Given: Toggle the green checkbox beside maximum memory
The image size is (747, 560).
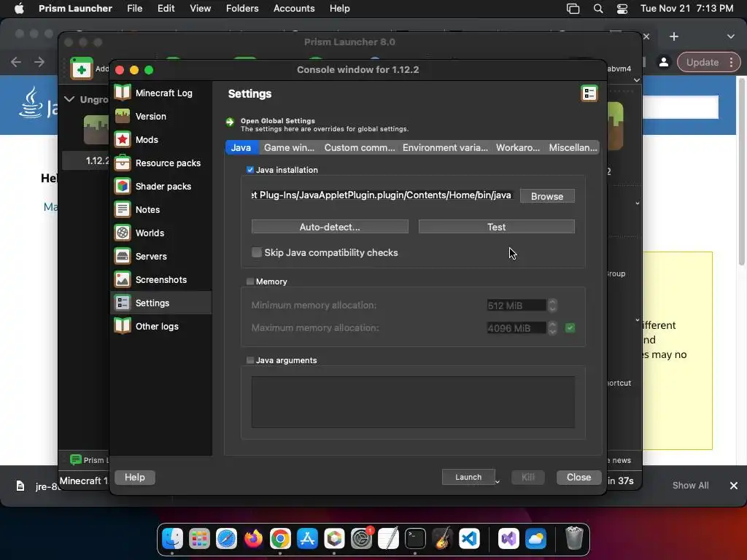Looking at the screenshot, I should coord(570,327).
